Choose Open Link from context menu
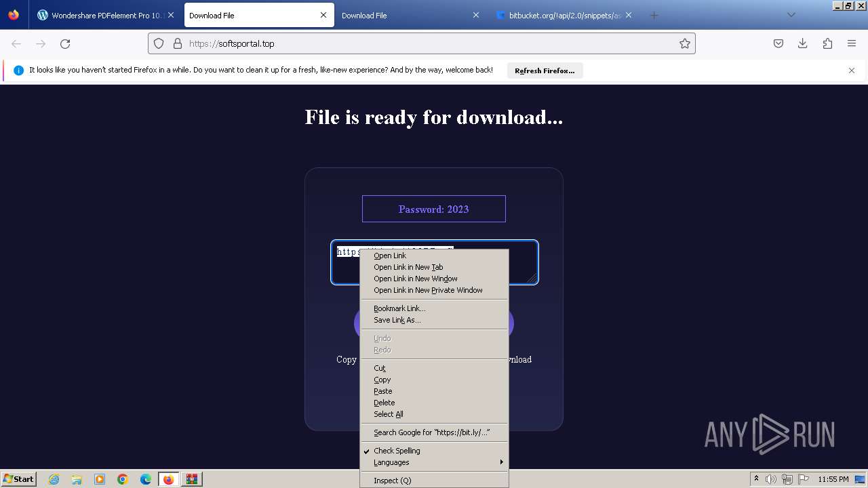This screenshot has height=488, width=868. tap(434, 256)
